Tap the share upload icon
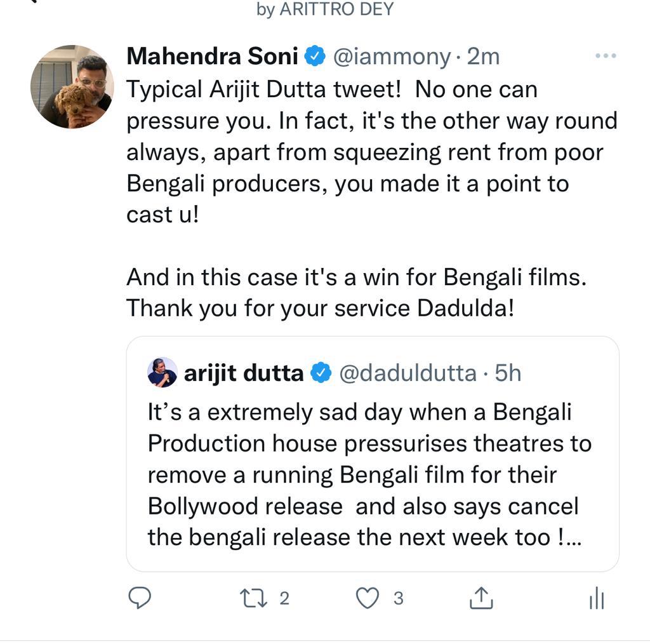Screen dimensions: 650x644 pos(481,598)
